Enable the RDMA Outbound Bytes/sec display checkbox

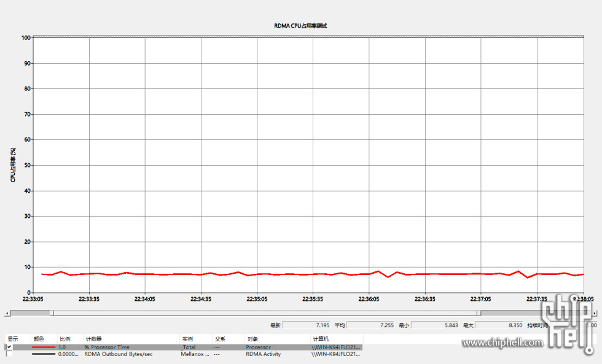coord(9,354)
